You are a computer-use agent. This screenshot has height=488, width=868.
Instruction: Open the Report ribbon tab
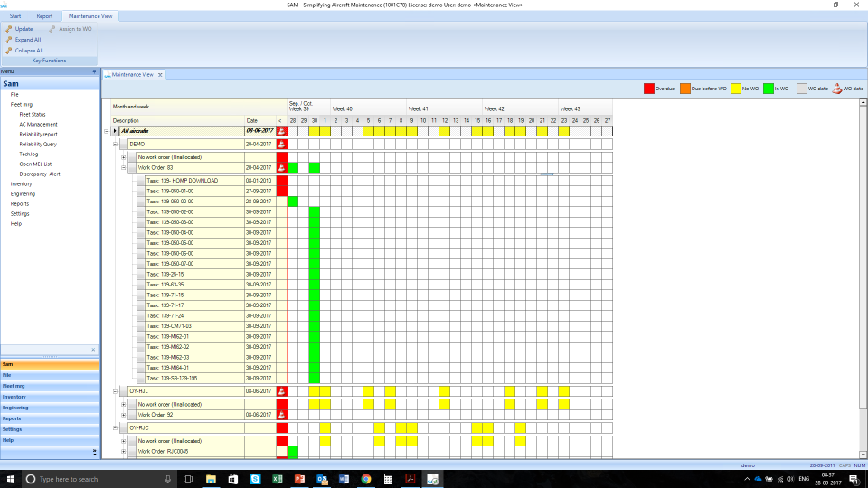(x=44, y=16)
